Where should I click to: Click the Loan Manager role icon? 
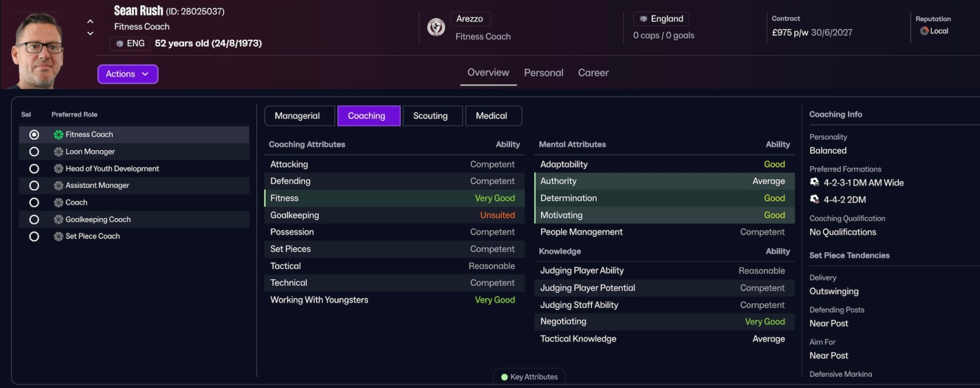pyautogui.click(x=59, y=152)
